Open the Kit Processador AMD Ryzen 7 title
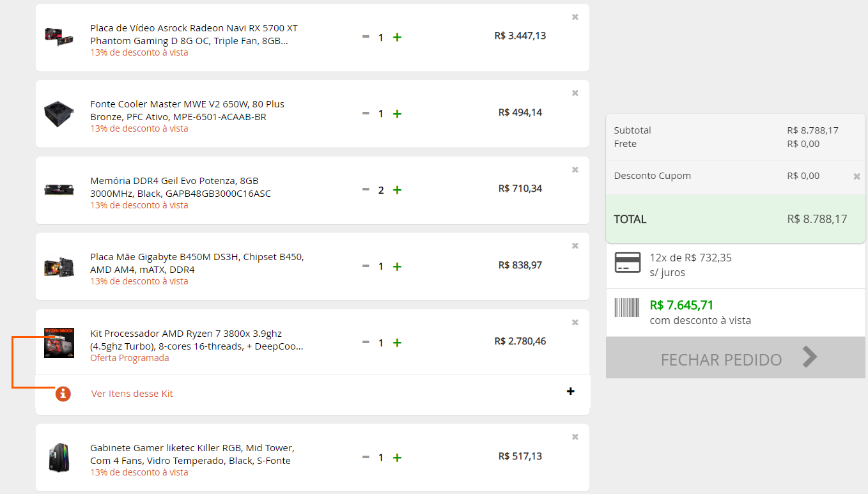Viewport: 868px width, 494px height. [197, 340]
